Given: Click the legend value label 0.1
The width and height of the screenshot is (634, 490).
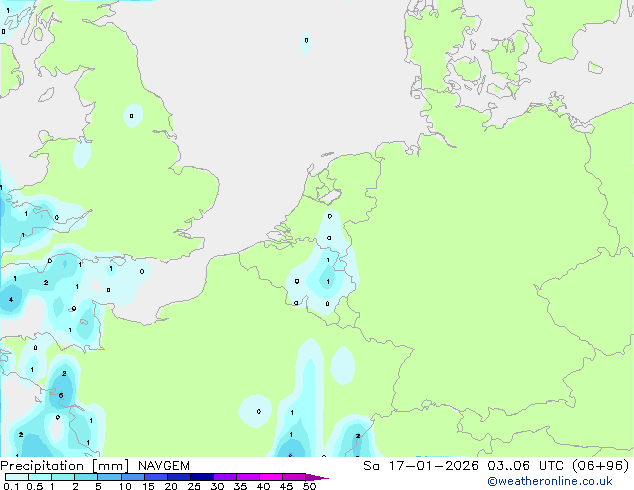Looking at the screenshot, I should point(11,486).
